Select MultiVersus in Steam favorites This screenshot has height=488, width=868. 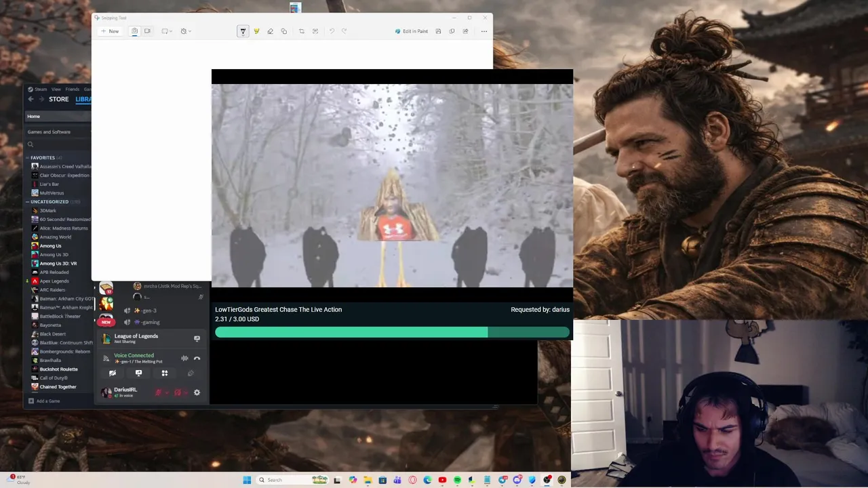(47, 192)
